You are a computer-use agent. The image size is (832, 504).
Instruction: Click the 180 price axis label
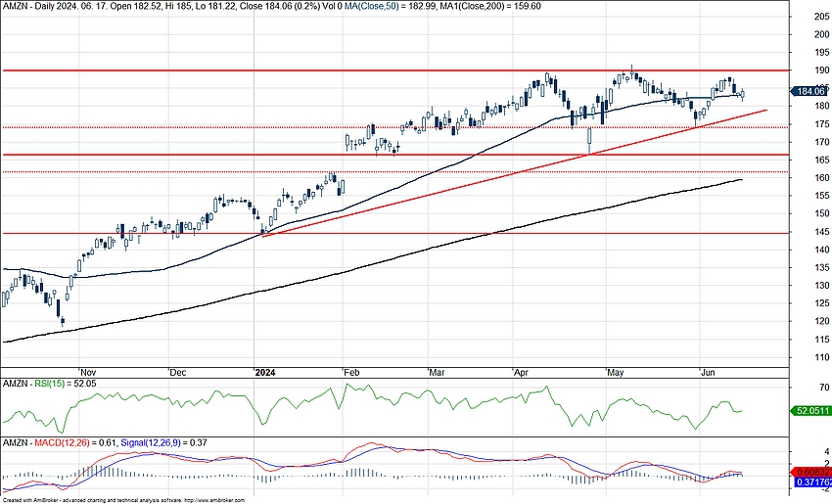(822, 106)
